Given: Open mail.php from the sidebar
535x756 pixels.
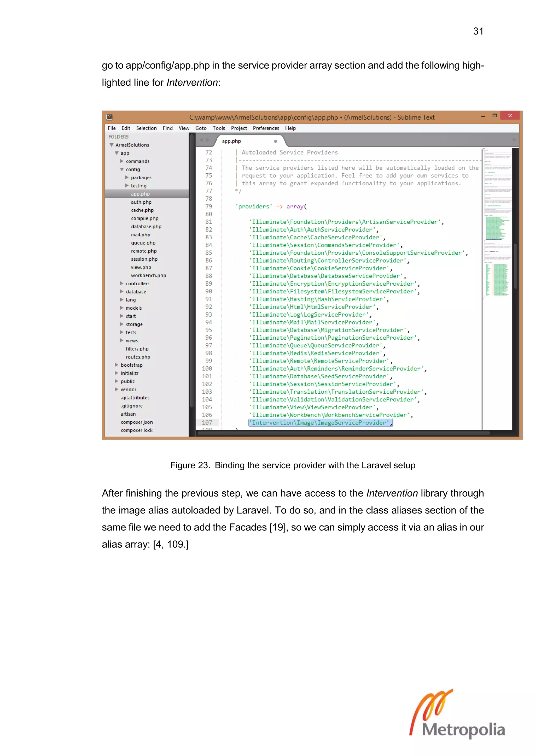Looking at the screenshot, I should pyautogui.click(x=140, y=235).
